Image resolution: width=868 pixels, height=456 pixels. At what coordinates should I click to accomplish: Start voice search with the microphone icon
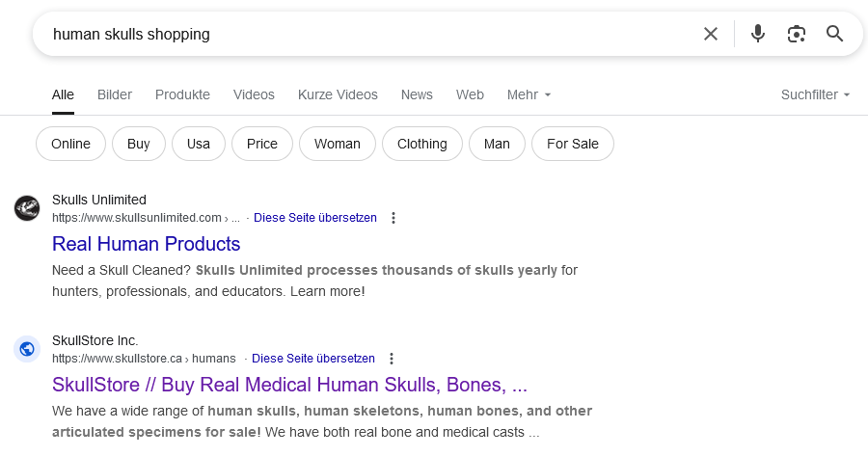tap(758, 34)
